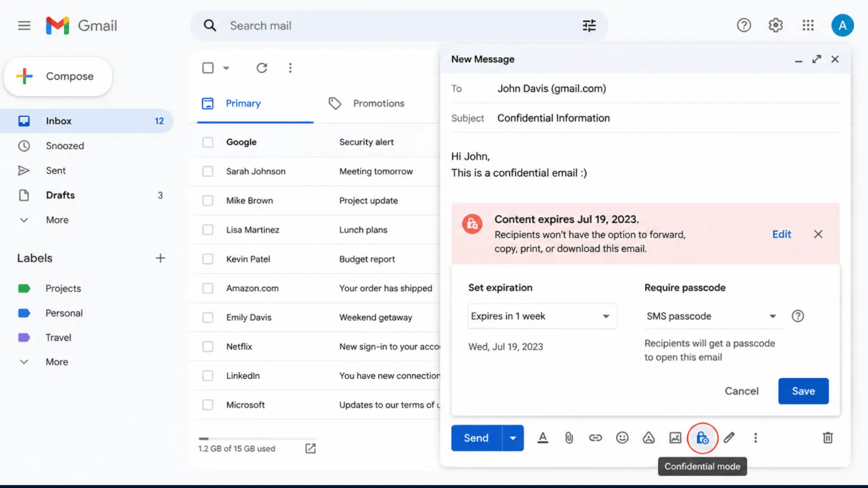Check the Amazon.com email
This screenshot has width=868, height=488.
pos(208,288)
